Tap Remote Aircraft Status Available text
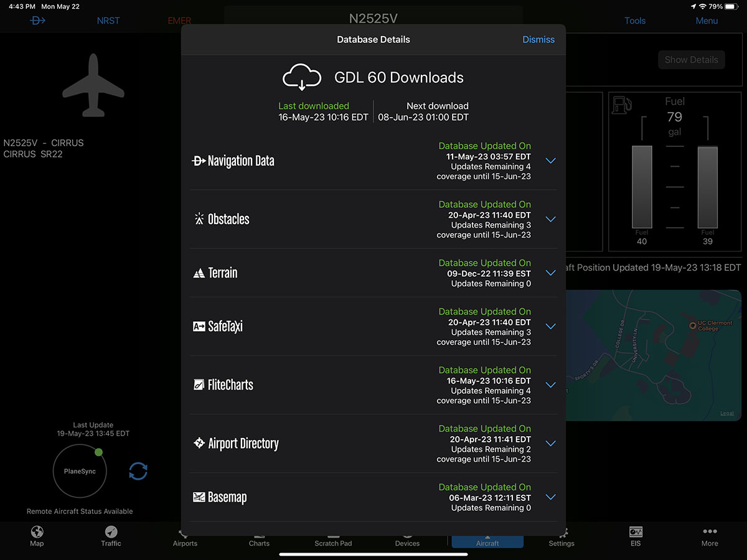This screenshot has height=560, width=747. pos(80,511)
